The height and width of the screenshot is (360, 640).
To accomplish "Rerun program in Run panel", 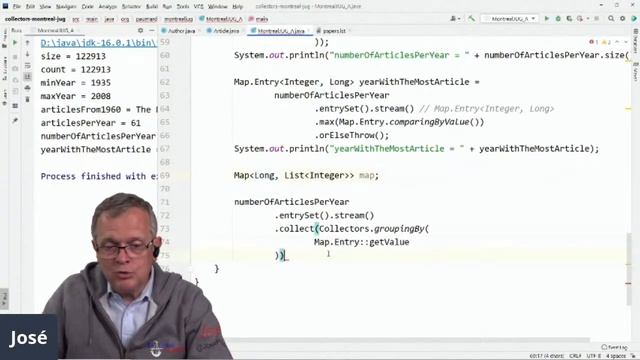I will tap(15, 42).
